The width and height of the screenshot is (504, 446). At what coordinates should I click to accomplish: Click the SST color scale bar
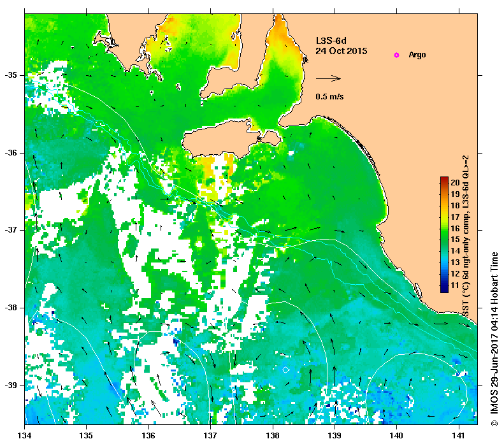click(444, 234)
